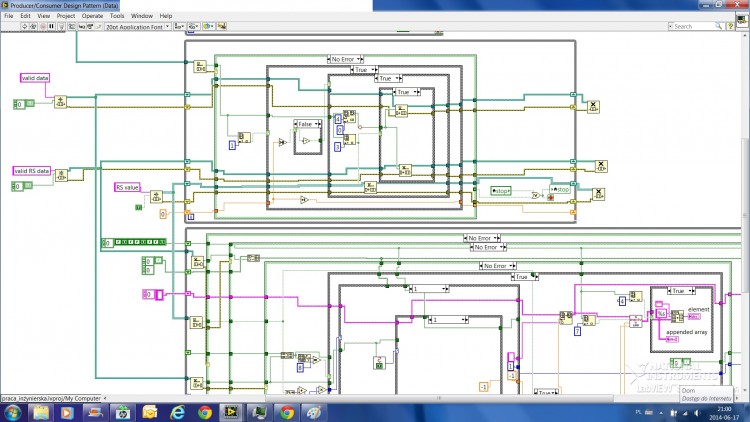Image resolution: width=750 pixels, height=422 pixels.
Task: Click the Run Continuously toolbar icon
Action: (x=33, y=27)
